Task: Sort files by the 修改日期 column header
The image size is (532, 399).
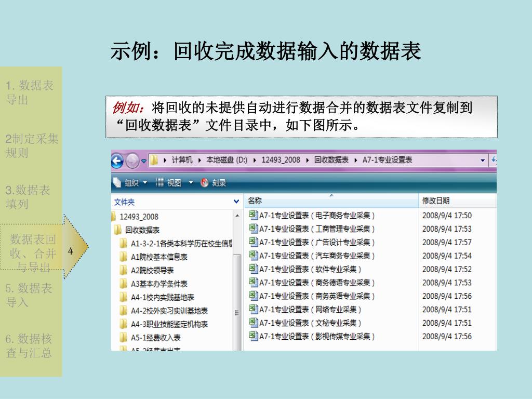Action: [457, 201]
